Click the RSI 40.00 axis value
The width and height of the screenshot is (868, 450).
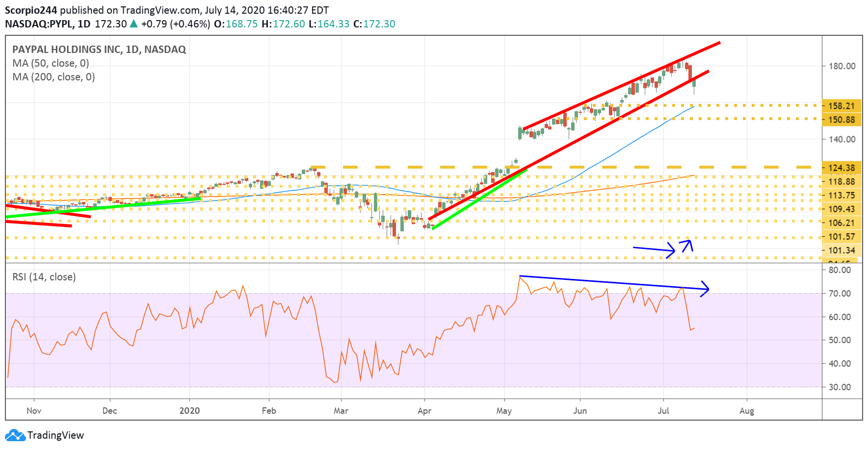coord(840,364)
